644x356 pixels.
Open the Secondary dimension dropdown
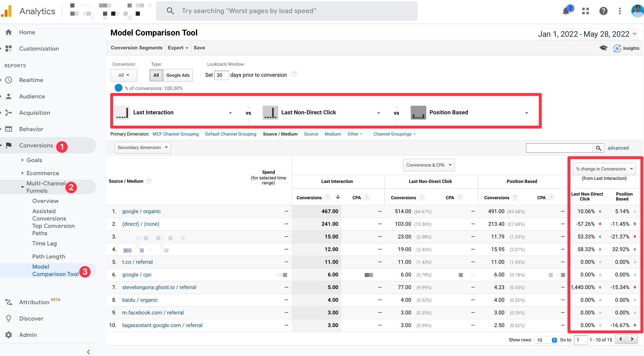click(143, 148)
